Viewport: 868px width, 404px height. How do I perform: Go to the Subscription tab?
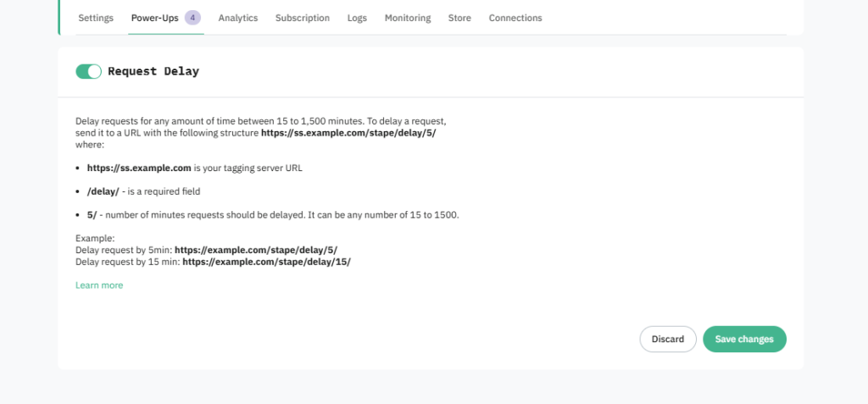302,18
